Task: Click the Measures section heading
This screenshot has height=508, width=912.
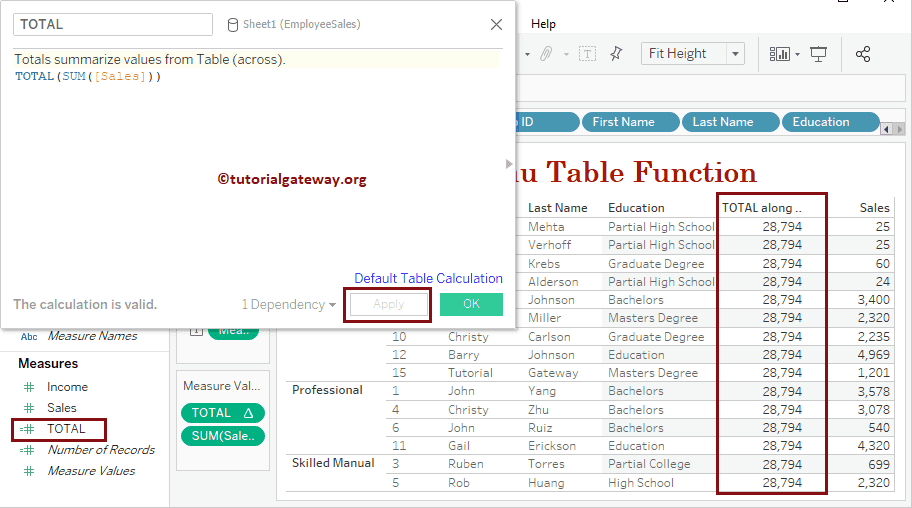Action: [48, 363]
